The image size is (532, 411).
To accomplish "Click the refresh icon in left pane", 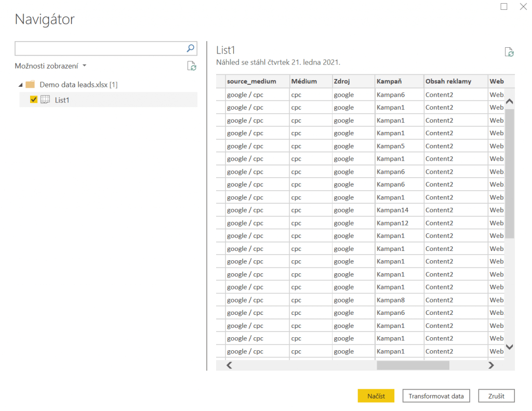I will coord(192,66).
